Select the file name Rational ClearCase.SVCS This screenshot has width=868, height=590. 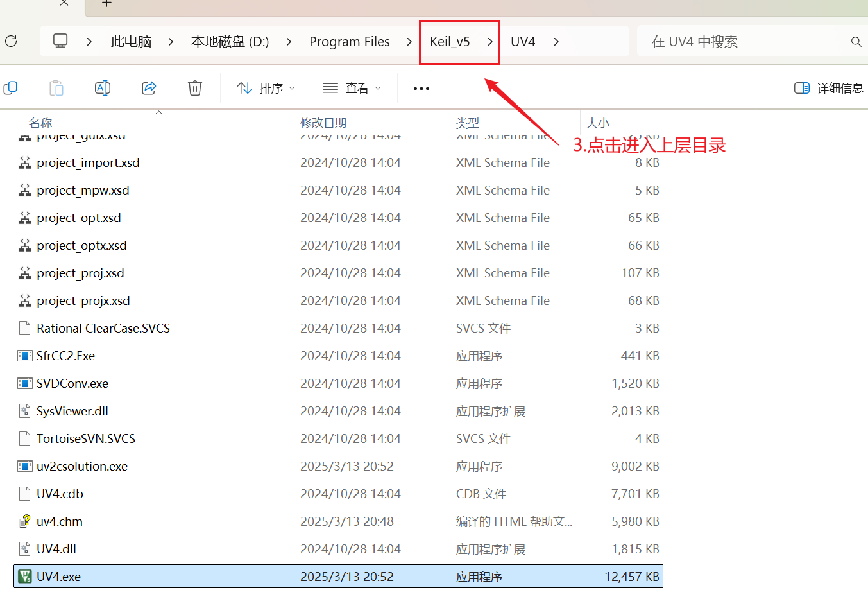click(103, 328)
